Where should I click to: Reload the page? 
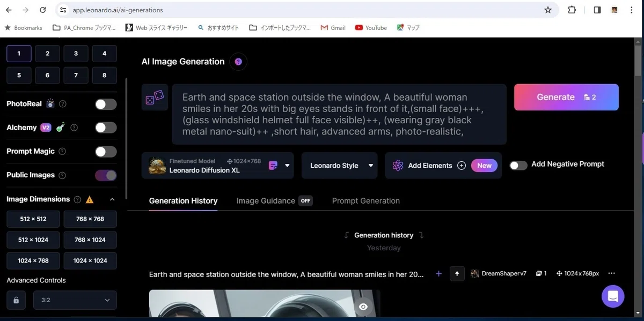tap(44, 10)
